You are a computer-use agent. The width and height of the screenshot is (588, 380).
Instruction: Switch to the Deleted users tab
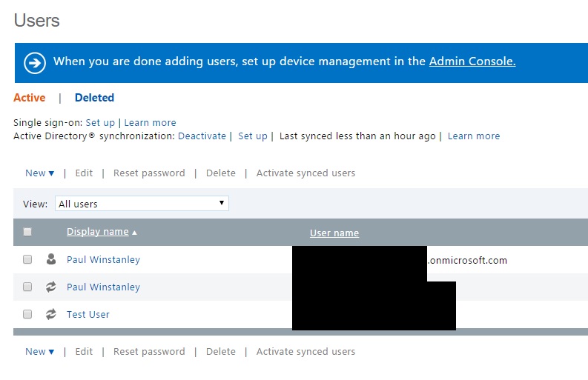click(94, 98)
